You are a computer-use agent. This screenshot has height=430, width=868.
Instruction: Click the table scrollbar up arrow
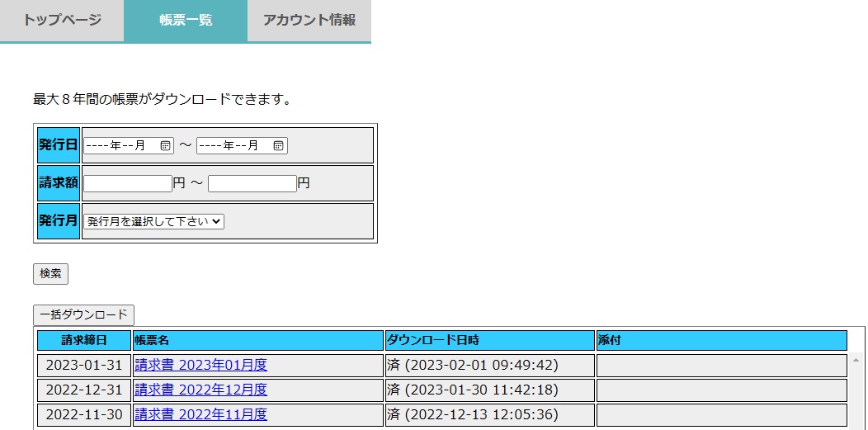856,361
